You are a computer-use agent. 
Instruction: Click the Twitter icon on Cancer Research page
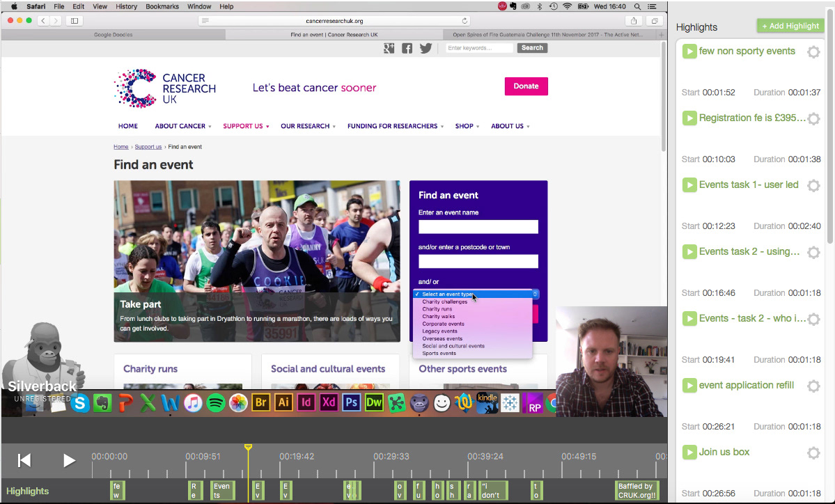coord(426,48)
